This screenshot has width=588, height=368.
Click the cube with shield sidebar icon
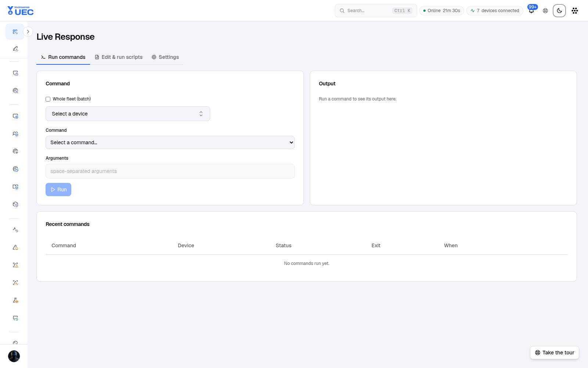(15, 204)
